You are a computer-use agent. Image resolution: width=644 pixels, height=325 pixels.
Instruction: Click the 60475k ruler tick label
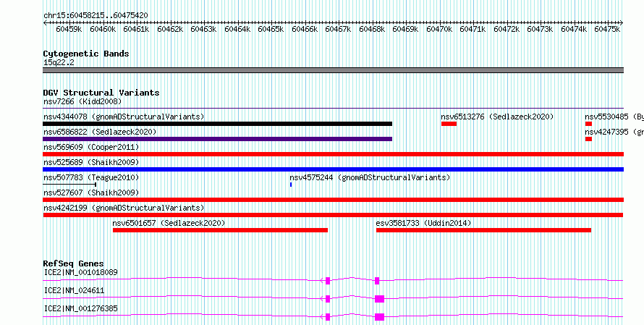[607, 29]
